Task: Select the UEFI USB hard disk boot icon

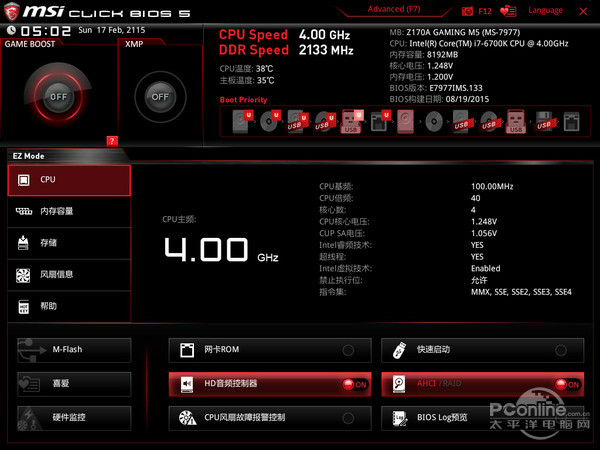Action: click(x=297, y=121)
